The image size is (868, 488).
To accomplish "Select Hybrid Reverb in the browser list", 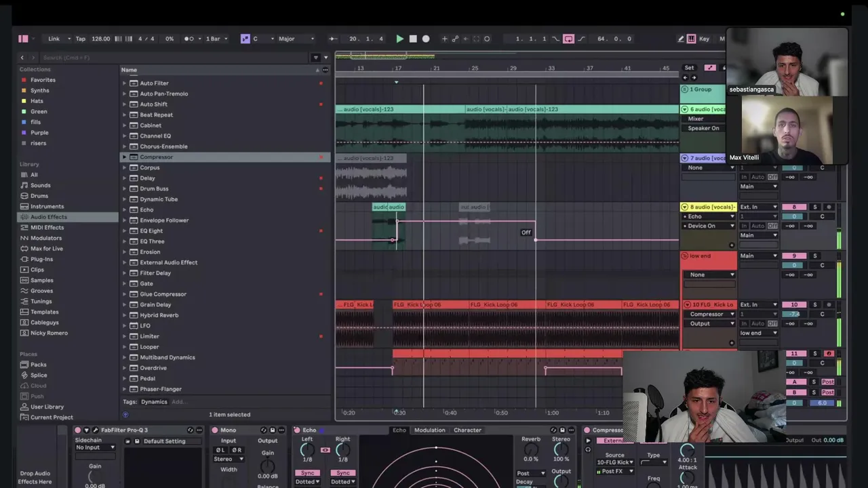I will tap(159, 315).
